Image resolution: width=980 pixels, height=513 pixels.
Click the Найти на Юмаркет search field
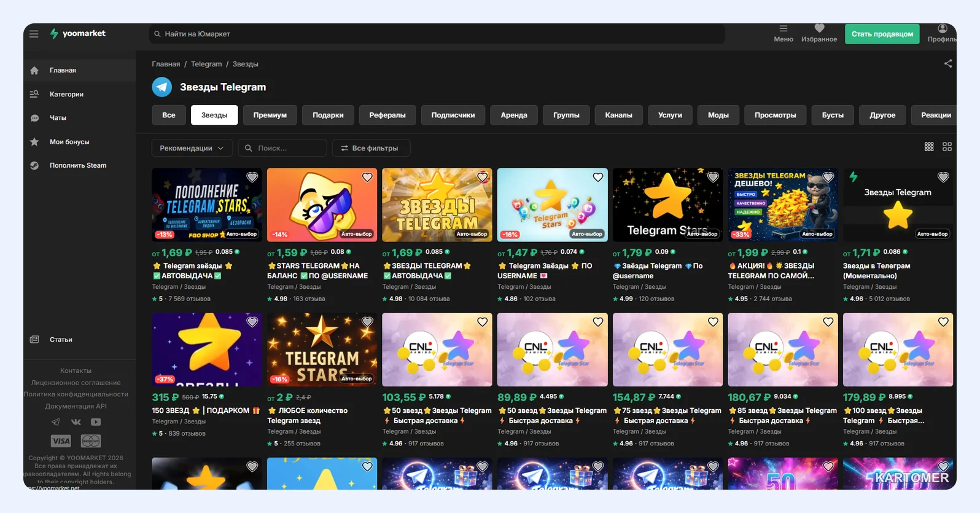coord(437,34)
